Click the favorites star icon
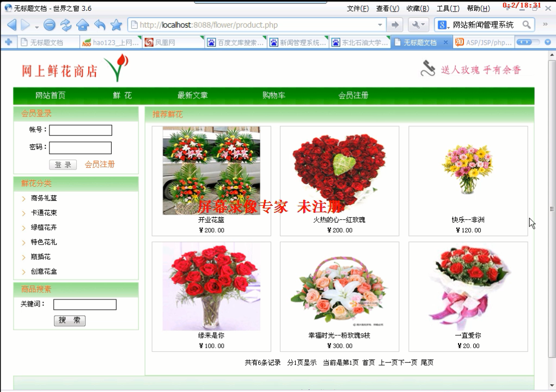The height and width of the screenshot is (392, 556). (116, 25)
